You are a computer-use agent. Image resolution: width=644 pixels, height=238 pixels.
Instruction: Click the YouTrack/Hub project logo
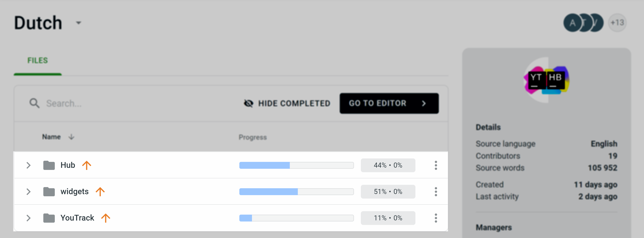click(x=547, y=80)
